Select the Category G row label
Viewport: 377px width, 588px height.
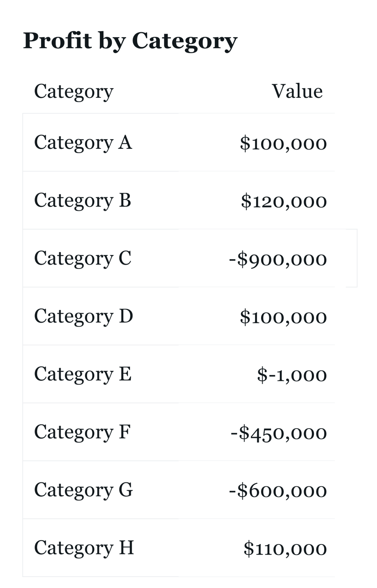[84, 490]
